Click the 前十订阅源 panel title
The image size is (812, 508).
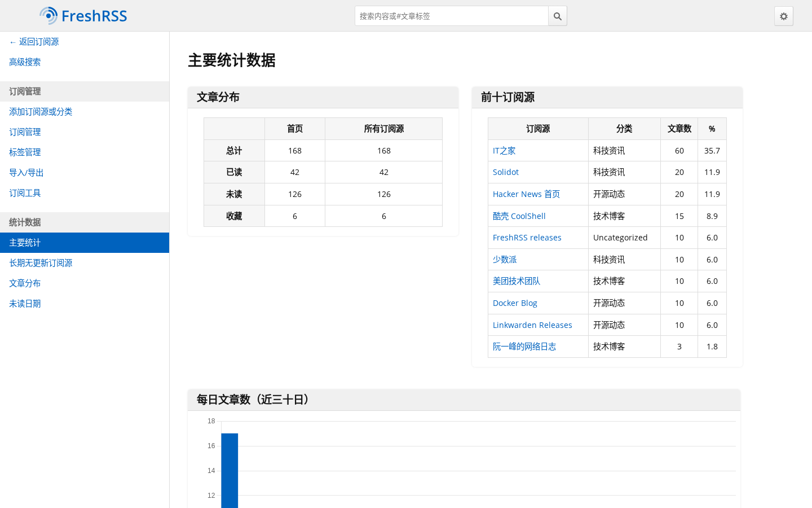507,97
